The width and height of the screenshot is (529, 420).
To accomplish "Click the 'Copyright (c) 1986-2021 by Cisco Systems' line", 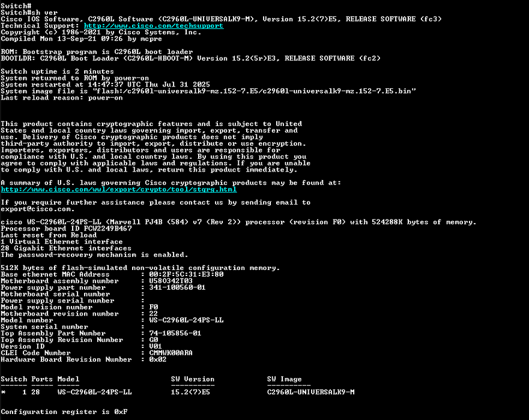I will 101,32.
